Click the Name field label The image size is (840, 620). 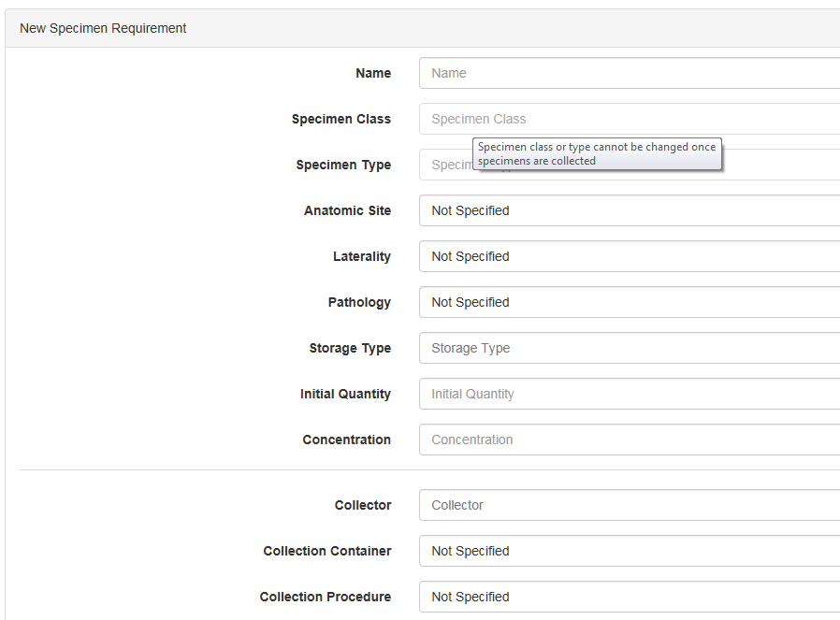coord(373,73)
